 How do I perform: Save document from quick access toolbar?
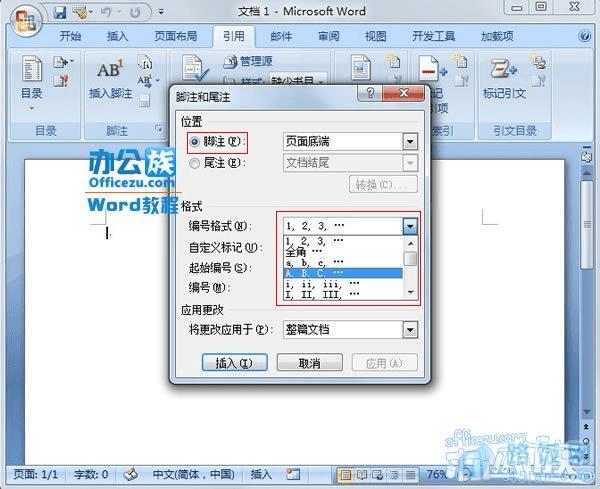tap(60, 12)
